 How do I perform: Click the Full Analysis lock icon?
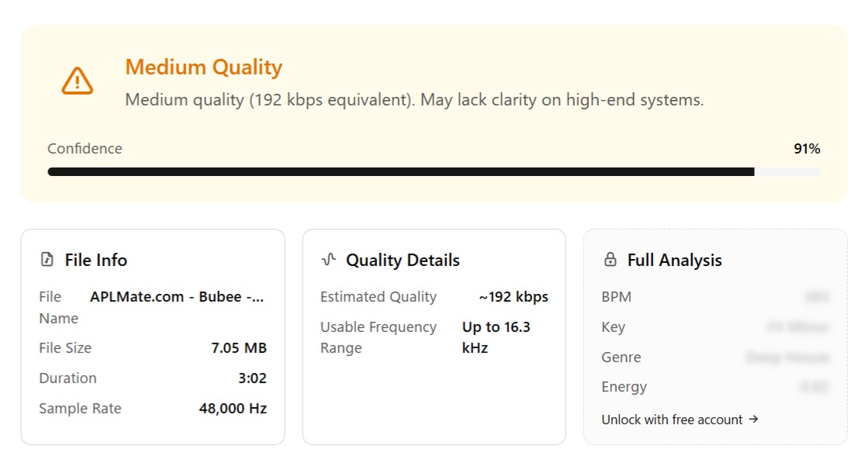point(610,259)
